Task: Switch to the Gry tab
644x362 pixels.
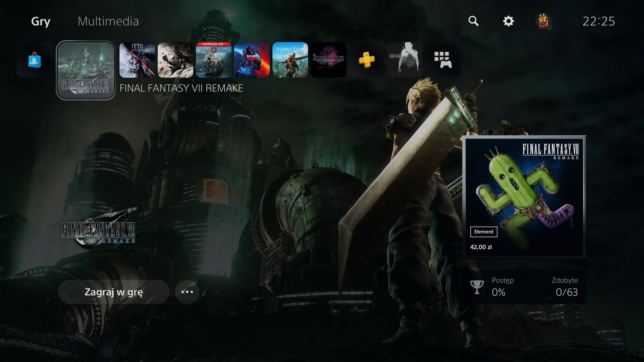Action: (41, 21)
